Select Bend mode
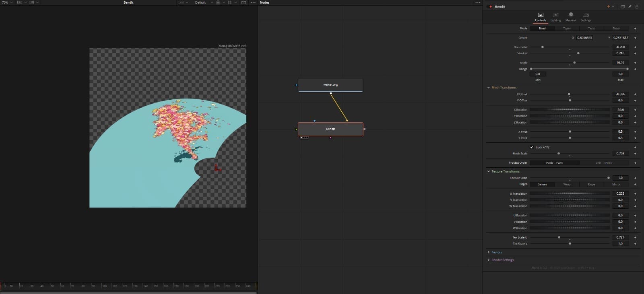644x294 pixels. [x=542, y=29]
